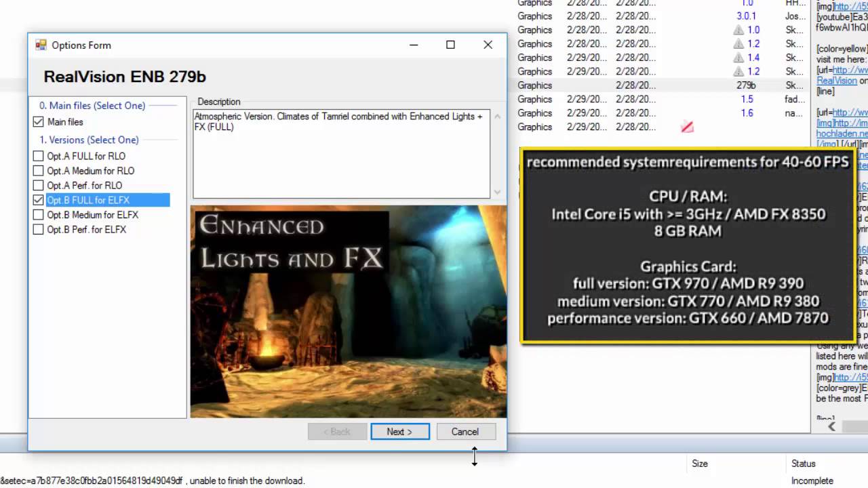Click the warning icon beside version 1.0
Viewport: 868px width, 488px height.
click(738, 30)
